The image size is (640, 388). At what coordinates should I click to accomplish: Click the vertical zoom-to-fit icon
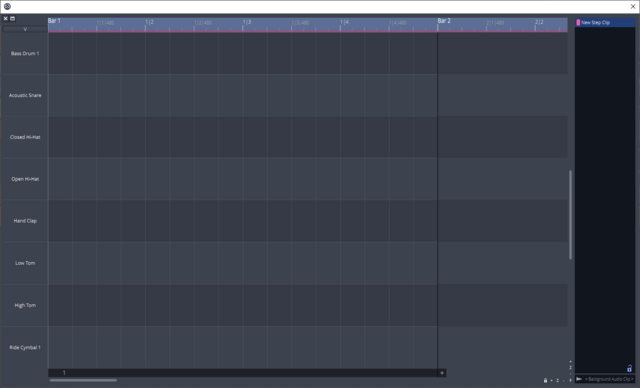tap(571, 368)
